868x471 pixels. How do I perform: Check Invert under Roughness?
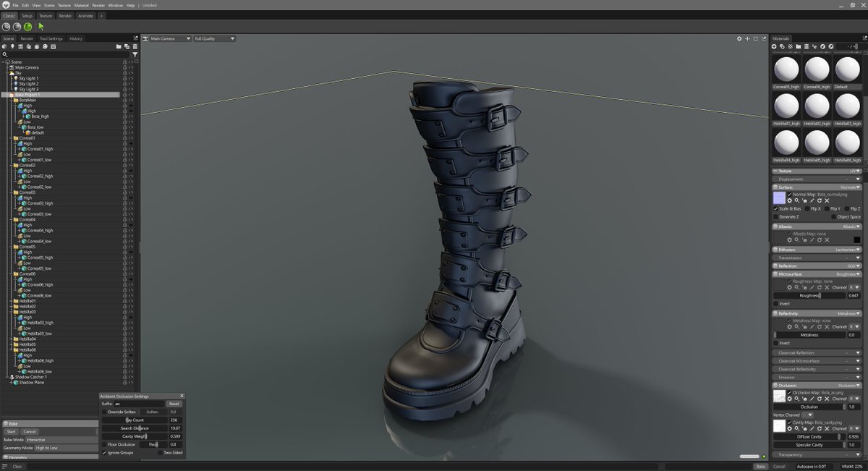(x=775, y=304)
